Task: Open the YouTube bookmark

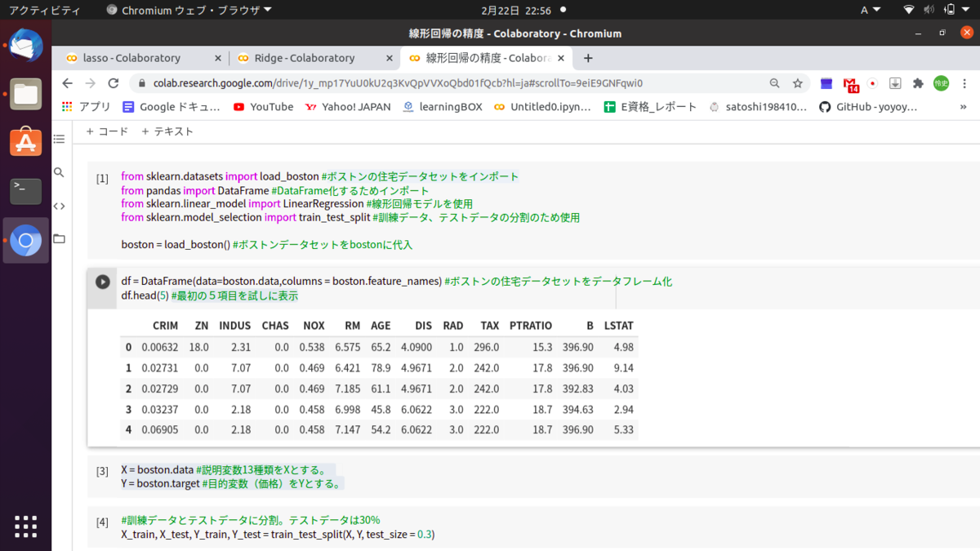Action: point(263,107)
